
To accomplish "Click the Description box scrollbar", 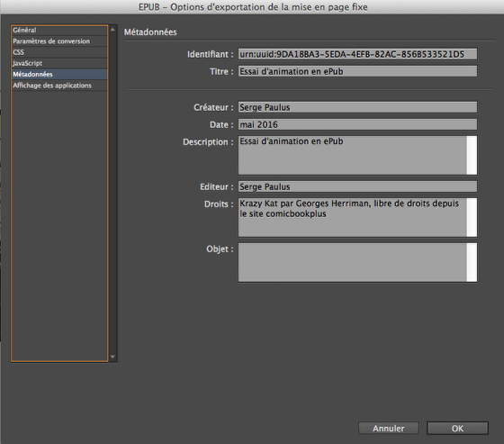I will pos(472,156).
